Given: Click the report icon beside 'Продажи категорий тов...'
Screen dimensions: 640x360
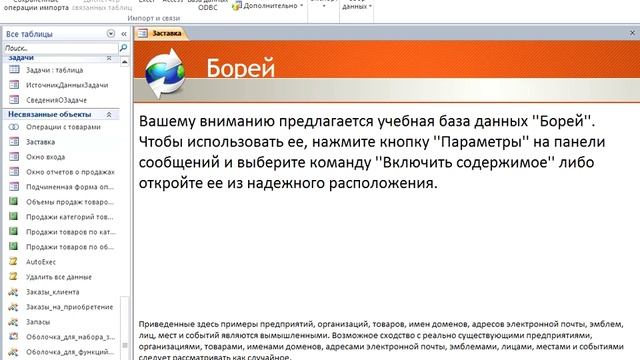Looking at the screenshot, I should 14,216.
